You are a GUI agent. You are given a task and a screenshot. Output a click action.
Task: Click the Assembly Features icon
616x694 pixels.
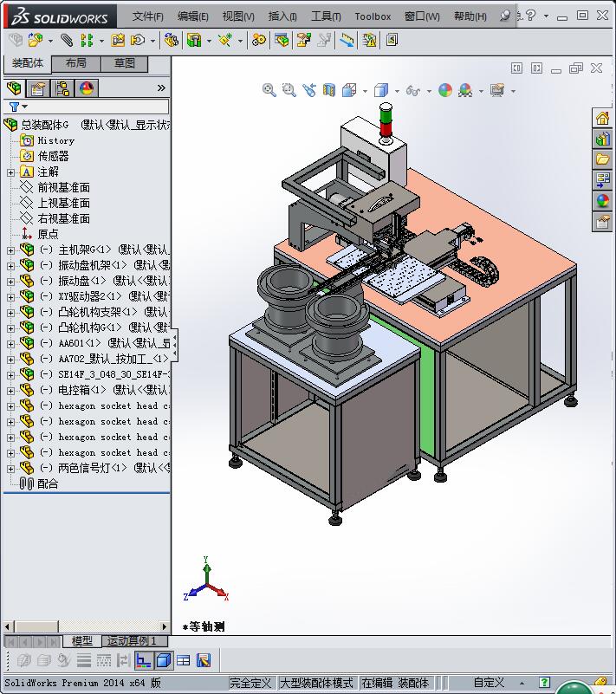click(194, 40)
